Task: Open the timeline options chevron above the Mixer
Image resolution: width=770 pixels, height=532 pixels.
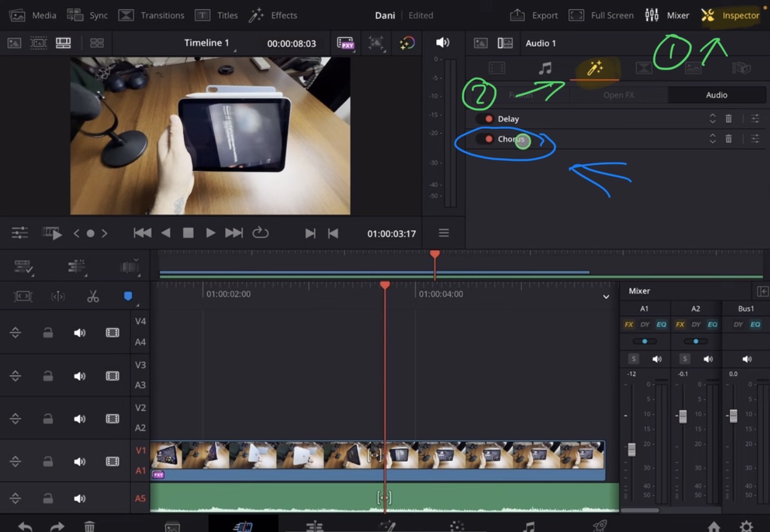Action: [x=605, y=297]
